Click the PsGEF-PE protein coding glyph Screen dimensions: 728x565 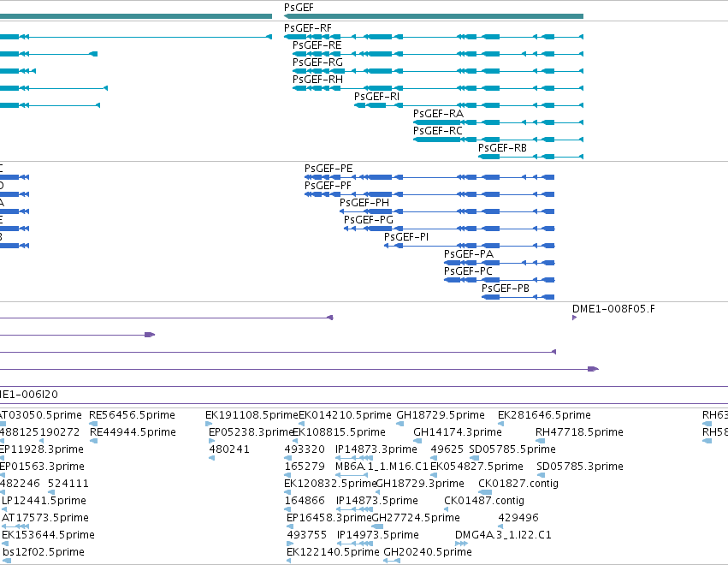point(429,177)
